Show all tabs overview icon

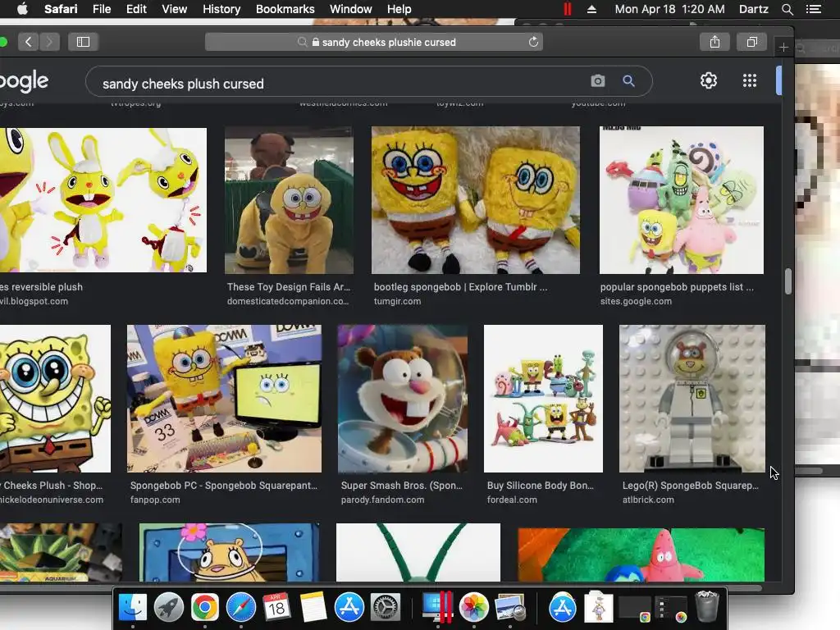752,42
